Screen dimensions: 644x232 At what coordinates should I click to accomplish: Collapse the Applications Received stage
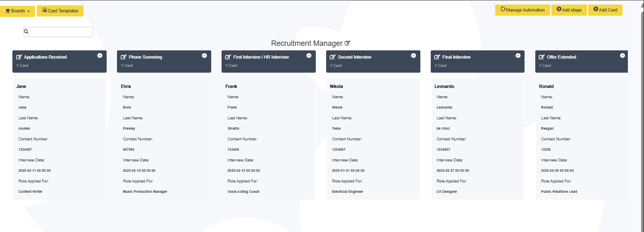[100, 55]
